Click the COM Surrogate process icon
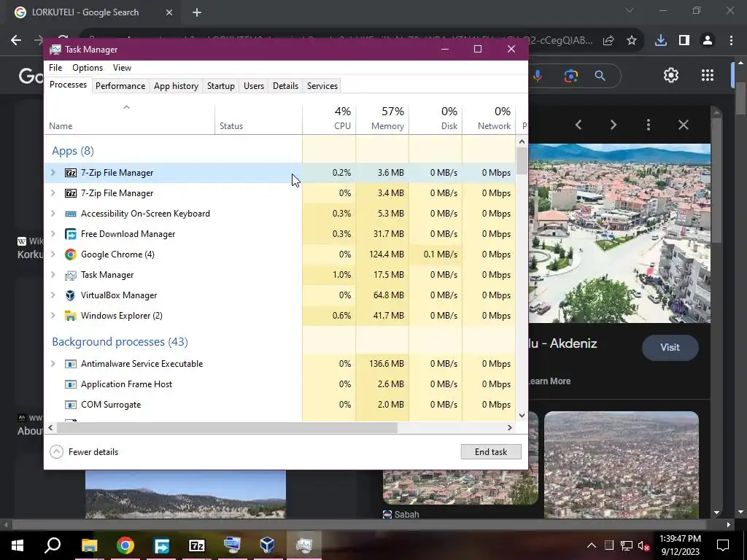The width and height of the screenshot is (747, 560). pos(71,405)
